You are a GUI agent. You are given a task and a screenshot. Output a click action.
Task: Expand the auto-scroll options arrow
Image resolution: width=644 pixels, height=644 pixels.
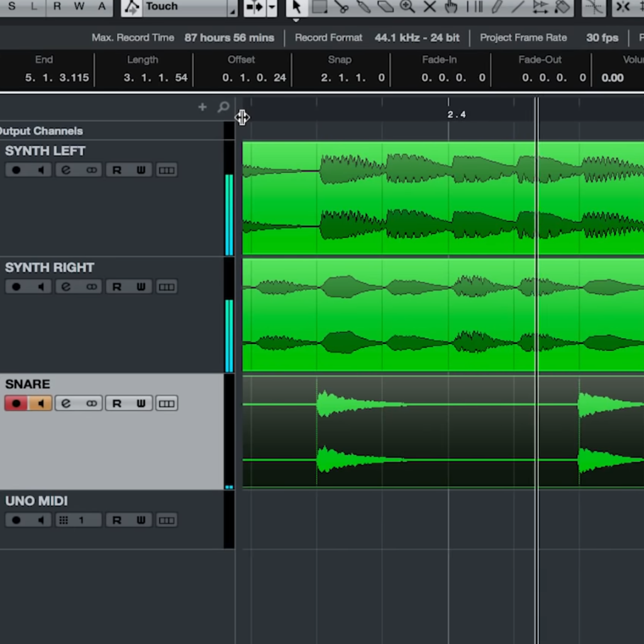pos(272,8)
